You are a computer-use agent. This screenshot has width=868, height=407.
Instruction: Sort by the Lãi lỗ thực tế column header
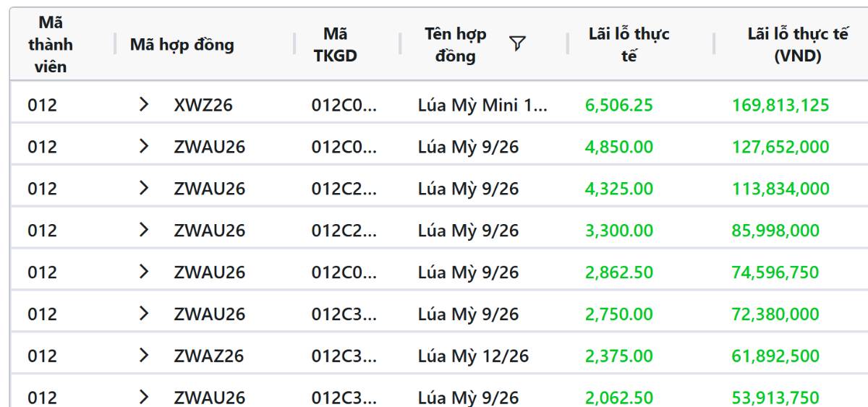click(x=629, y=45)
